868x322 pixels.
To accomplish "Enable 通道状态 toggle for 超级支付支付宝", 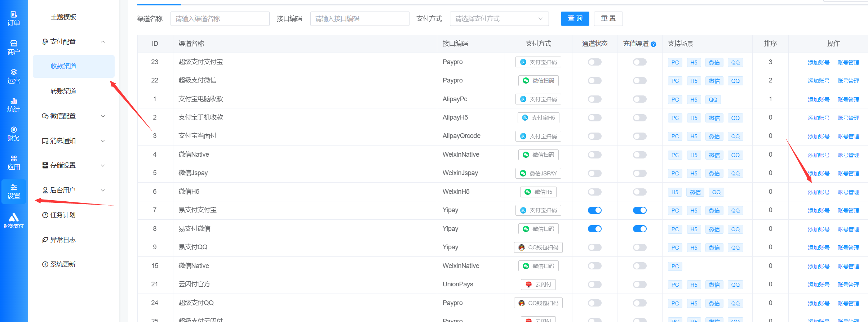I will pos(595,62).
